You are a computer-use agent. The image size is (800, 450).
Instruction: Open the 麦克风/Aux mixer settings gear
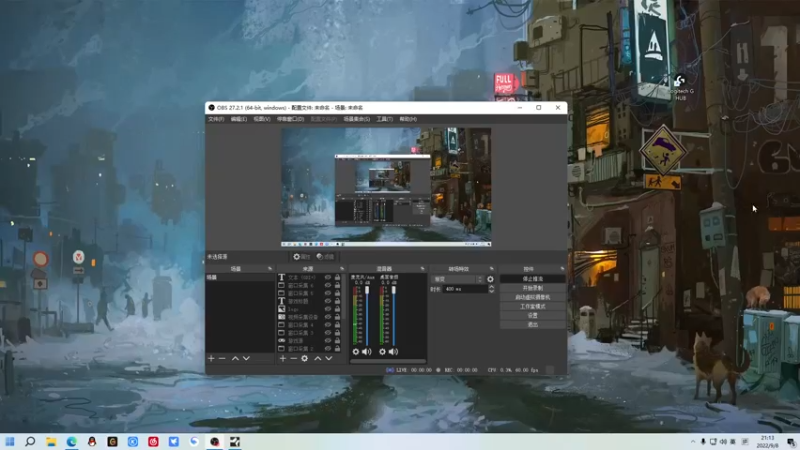[x=356, y=352]
